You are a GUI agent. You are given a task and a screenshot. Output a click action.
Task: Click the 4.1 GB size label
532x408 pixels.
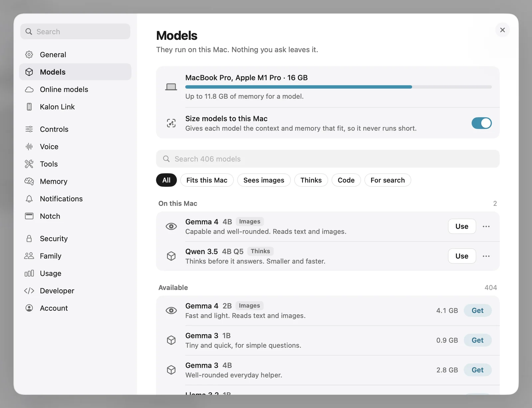447,310
